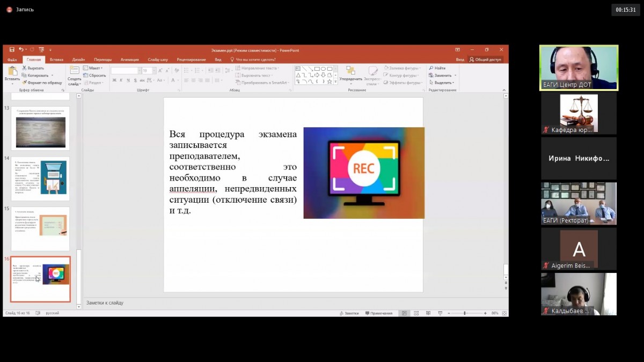
Task: Open the Insert (Вставка) ribbon tab
Action: click(56, 60)
